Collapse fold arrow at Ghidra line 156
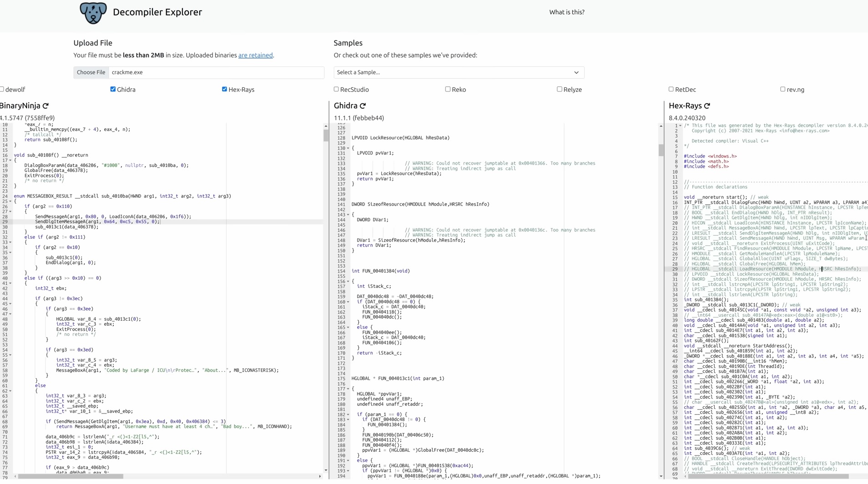 (x=348, y=281)
